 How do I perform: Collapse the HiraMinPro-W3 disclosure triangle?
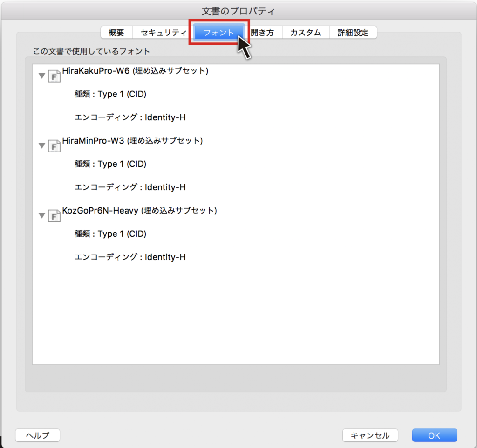(x=42, y=145)
